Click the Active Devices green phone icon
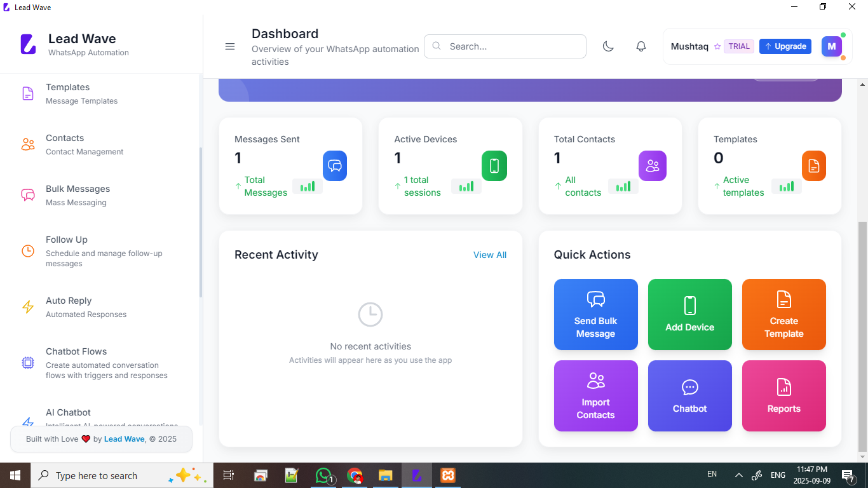The width and height of the screenshot is (868, 488). coord(494,166)
